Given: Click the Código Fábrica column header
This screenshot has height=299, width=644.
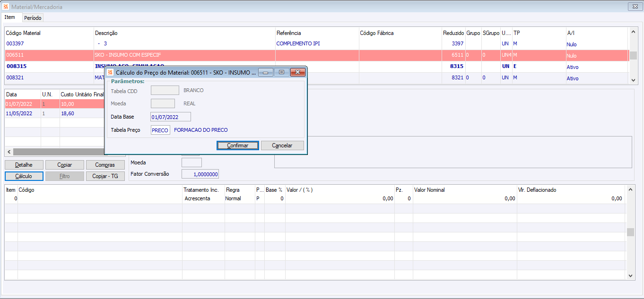Looking at the screenshot, I should click(x=377, y=33).
